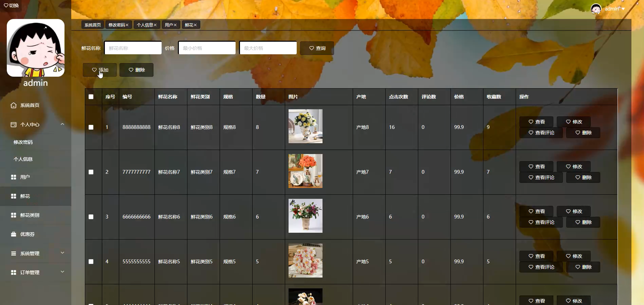This screenshot has height=305, width=644.
Task: Switch to the 系统首页 tab
Action: click(x=93, y=25)
